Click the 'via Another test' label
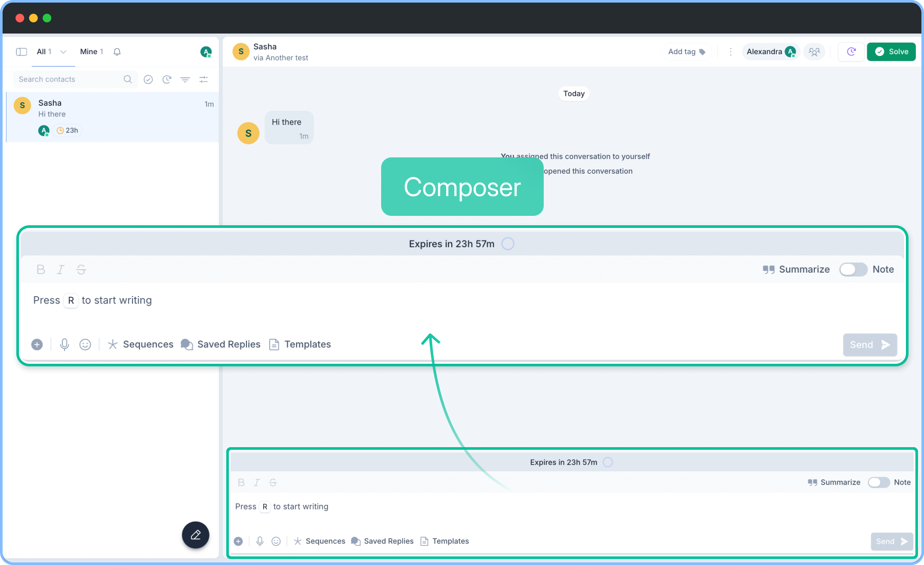The width and height of the screenshot is (924, 565). point(280,58)
